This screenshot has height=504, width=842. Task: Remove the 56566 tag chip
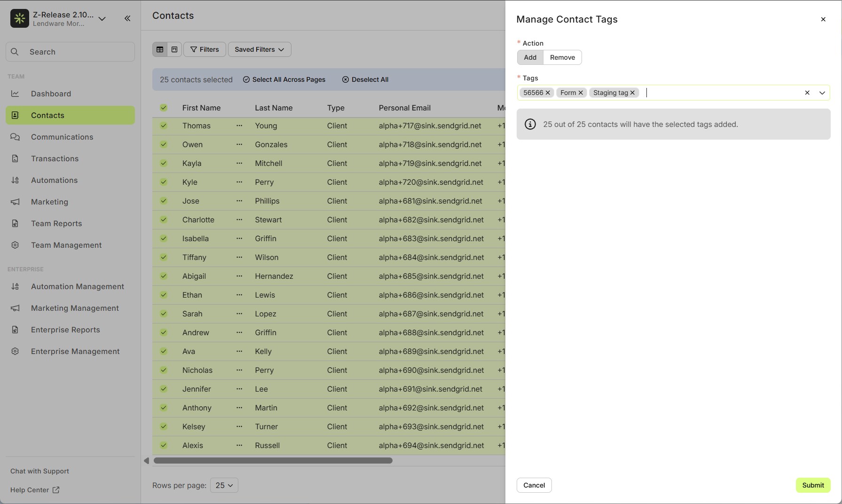[548, 93]
